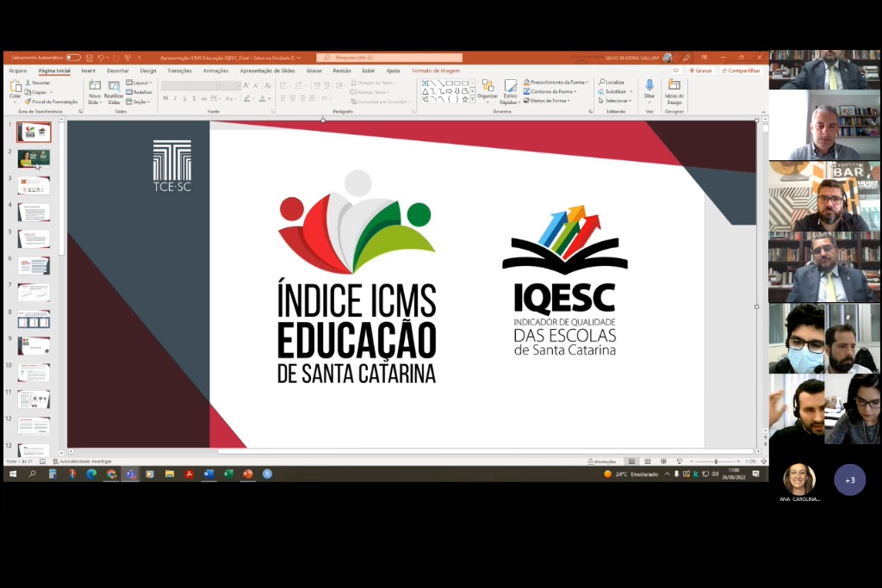Select the rectangle shape in shapes gallery

tap(449, 84)
